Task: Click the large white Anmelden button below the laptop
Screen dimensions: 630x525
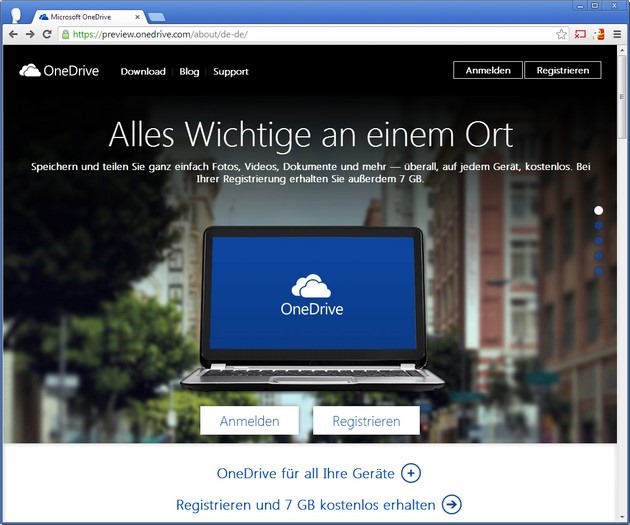Action: click(x=250, y=421)
